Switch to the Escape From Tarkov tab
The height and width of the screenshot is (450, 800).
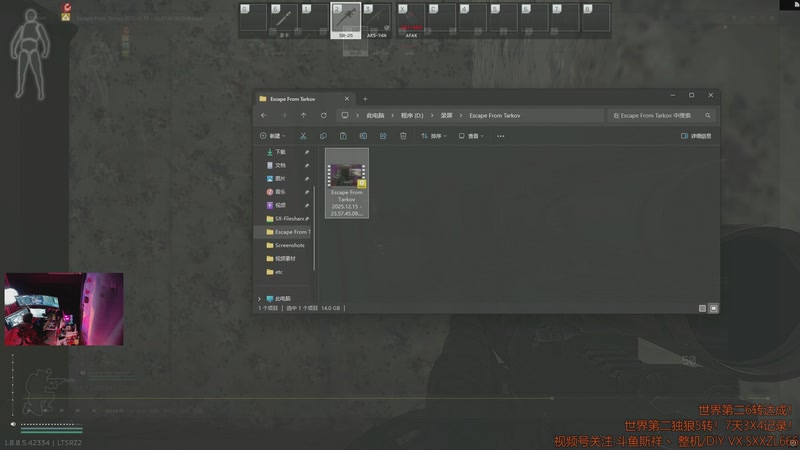(305, 99)
